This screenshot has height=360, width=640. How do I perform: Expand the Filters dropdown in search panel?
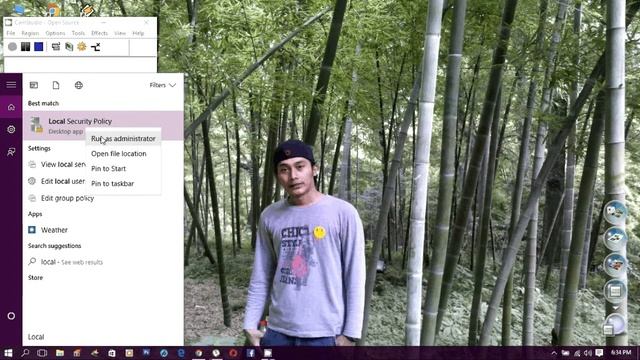(162, 85)
